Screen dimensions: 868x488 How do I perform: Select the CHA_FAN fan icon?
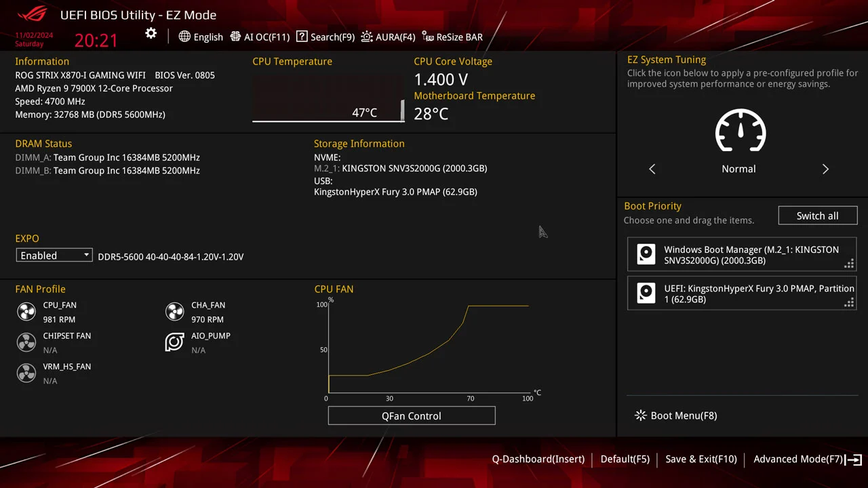(x=174, y=311)
